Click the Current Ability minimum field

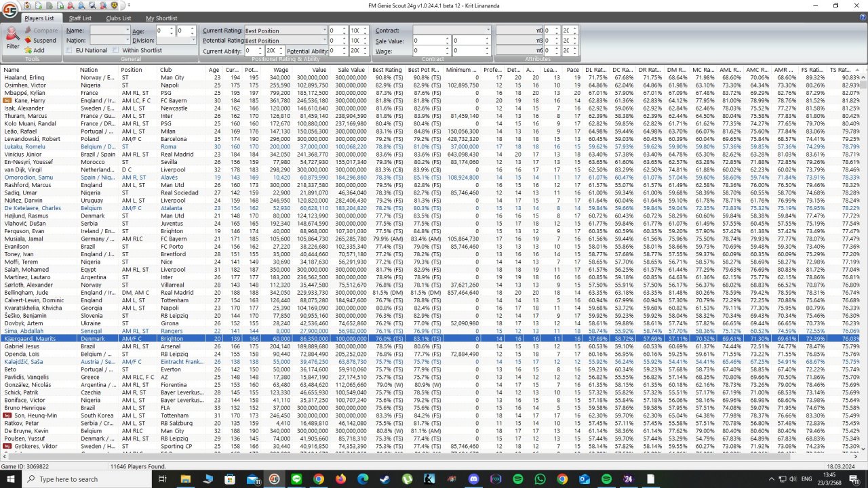tap(252, 51)
